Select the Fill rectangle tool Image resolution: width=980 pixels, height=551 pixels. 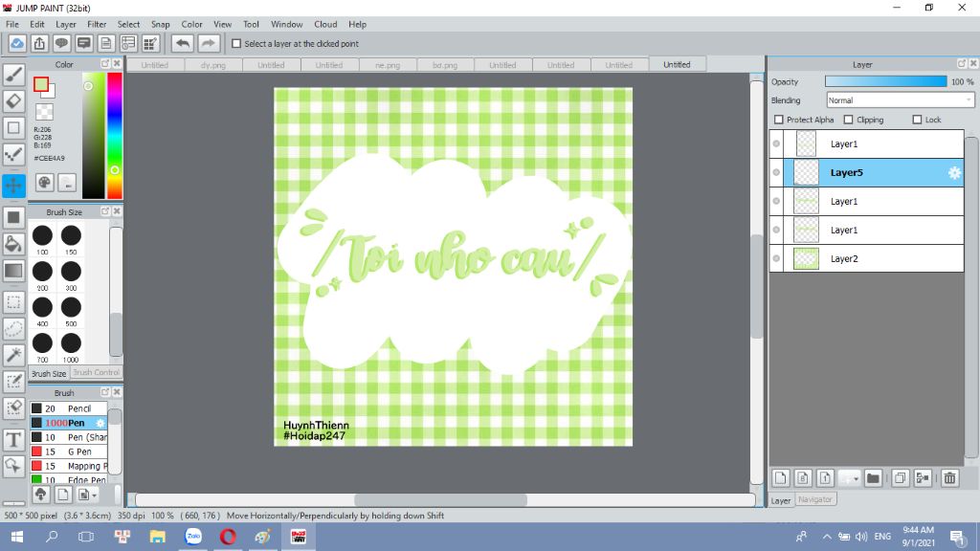[x=13, y=217]
